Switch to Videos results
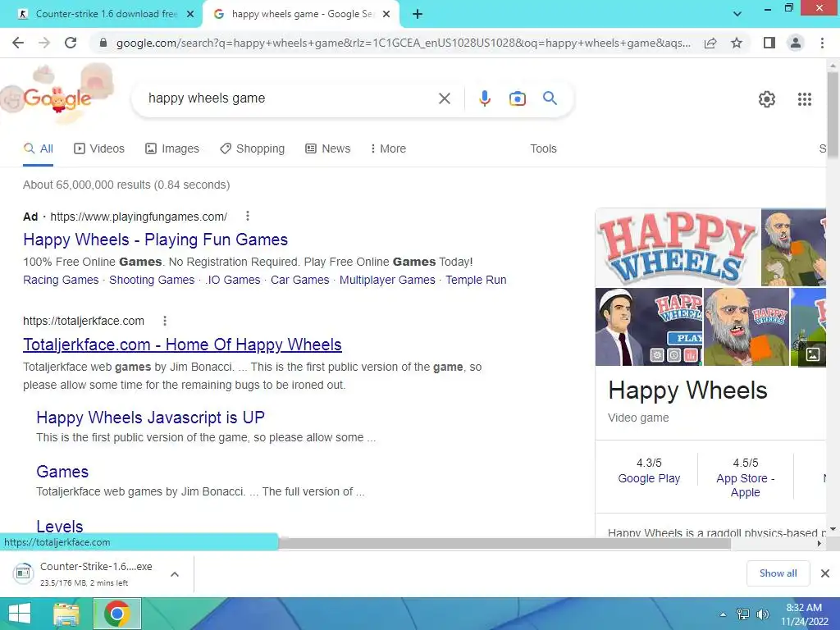This screenshot has height=630, width=840. [x=99, y=148]
